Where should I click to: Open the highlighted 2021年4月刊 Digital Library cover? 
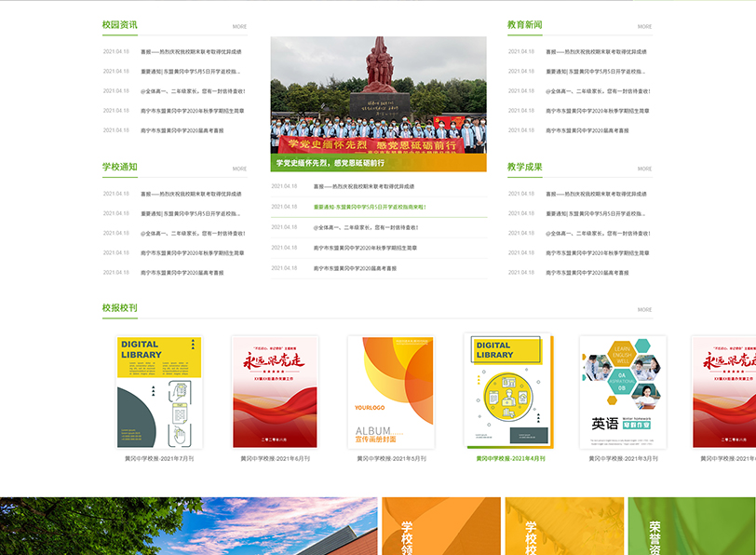(x=508, y=390)
